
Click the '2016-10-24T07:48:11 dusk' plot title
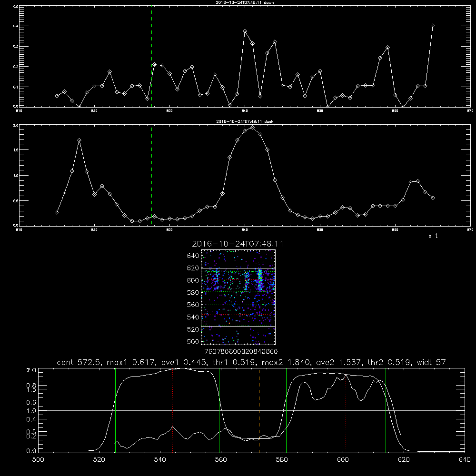pyautogui.click(x=245, y=121)
